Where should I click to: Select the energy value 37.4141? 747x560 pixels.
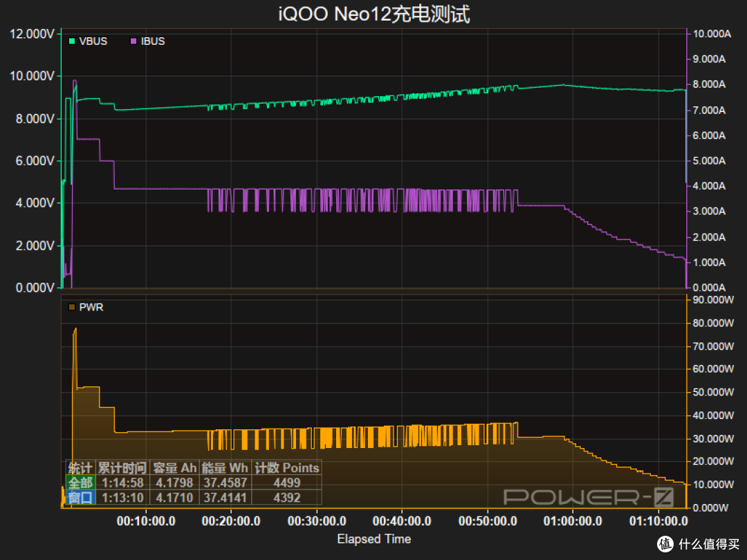pos(225,498)
